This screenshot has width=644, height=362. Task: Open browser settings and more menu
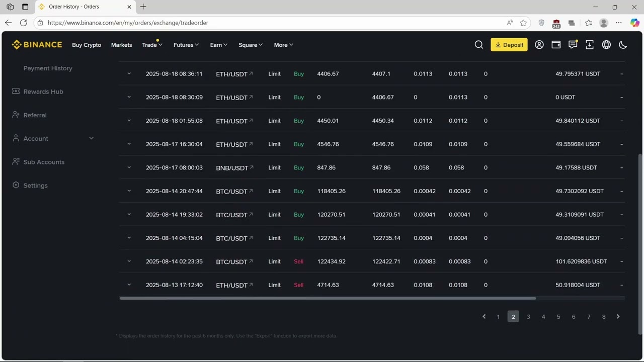pos(619,23)
